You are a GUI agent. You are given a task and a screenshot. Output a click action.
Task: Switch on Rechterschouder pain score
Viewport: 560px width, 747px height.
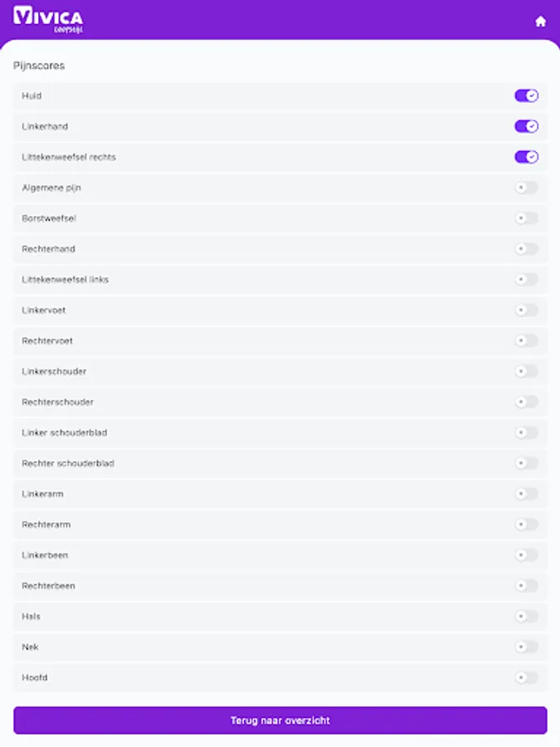pyautogui.click(x=526, y=402)
